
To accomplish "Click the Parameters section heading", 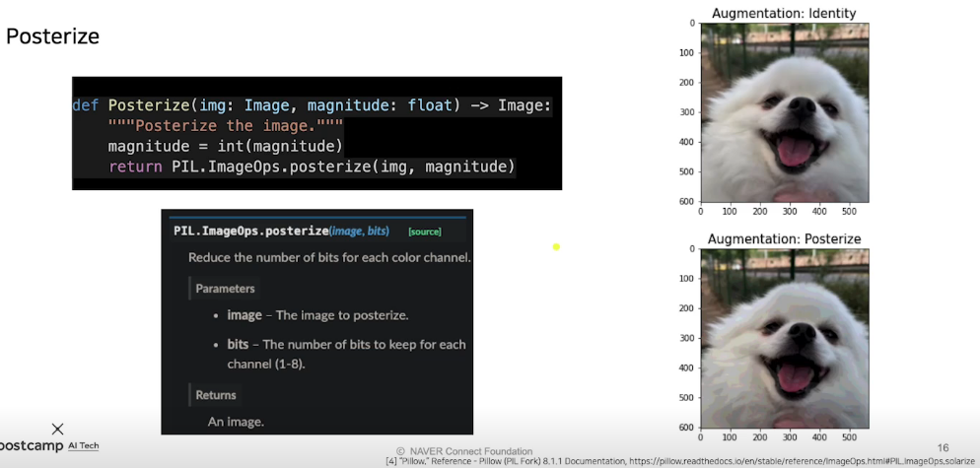I will click(225, 289).
